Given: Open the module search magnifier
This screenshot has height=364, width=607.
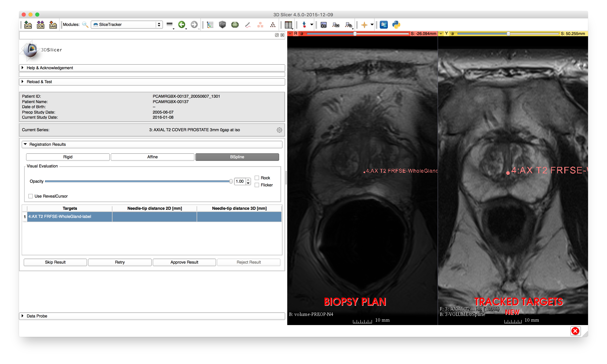Looking at the screenshot, I should 85,25.
